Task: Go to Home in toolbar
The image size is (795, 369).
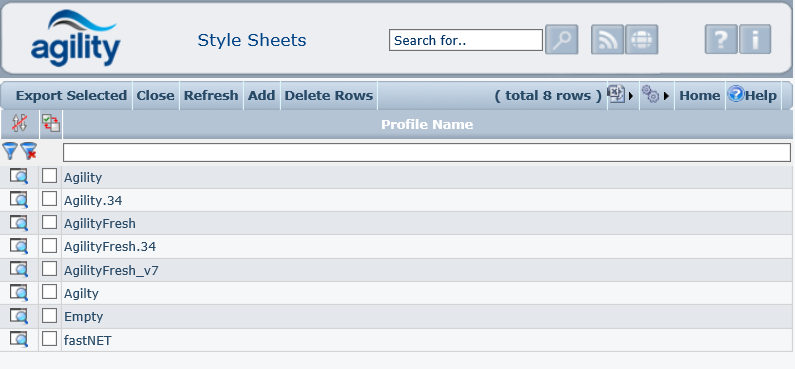Action: click(x=700, y=96)
